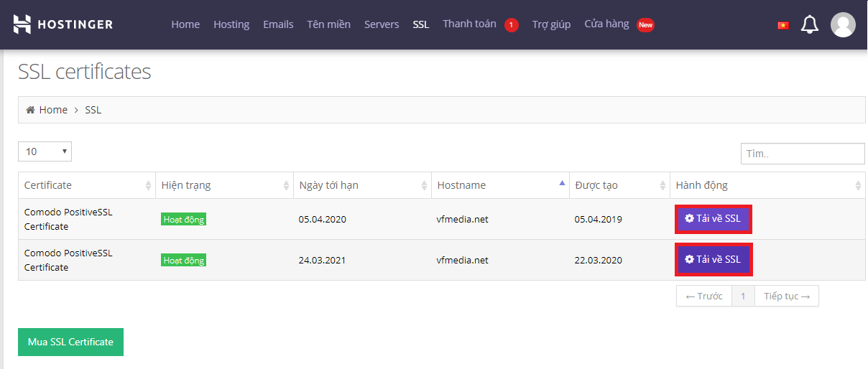Click the home icon in breadcrumb
The image size is (868, 369).
coord(30,110)
